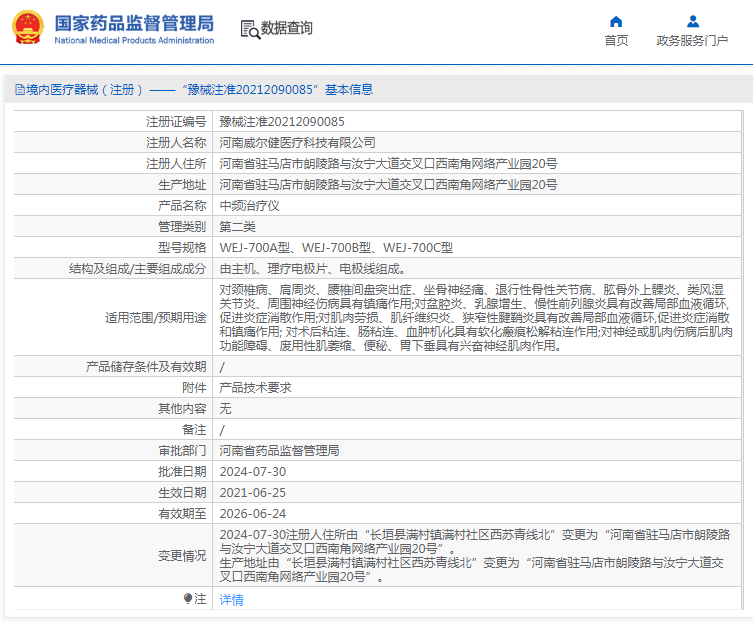Select the value 豫械注准20212090085 in the 注册证编号 row

tap(282, 122)
